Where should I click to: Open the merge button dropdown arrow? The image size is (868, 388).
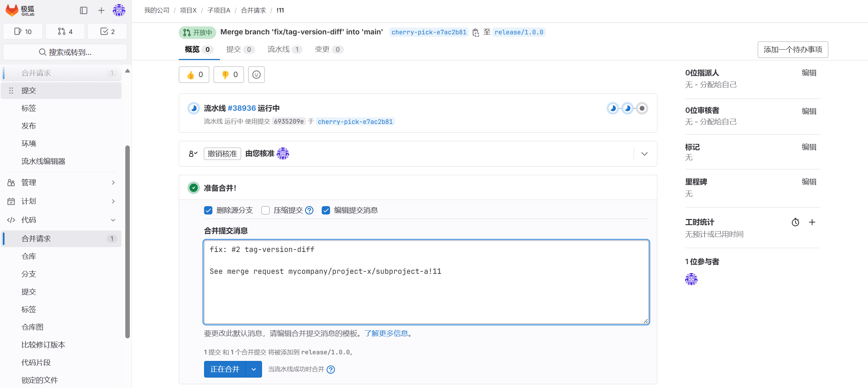[253, 369]
